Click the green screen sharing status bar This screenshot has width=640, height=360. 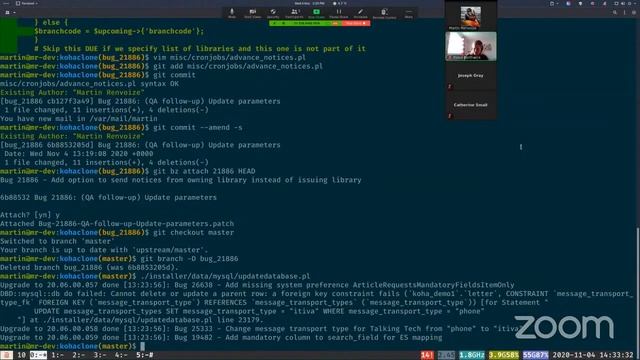pyautogui.click(x=305, y=23)
